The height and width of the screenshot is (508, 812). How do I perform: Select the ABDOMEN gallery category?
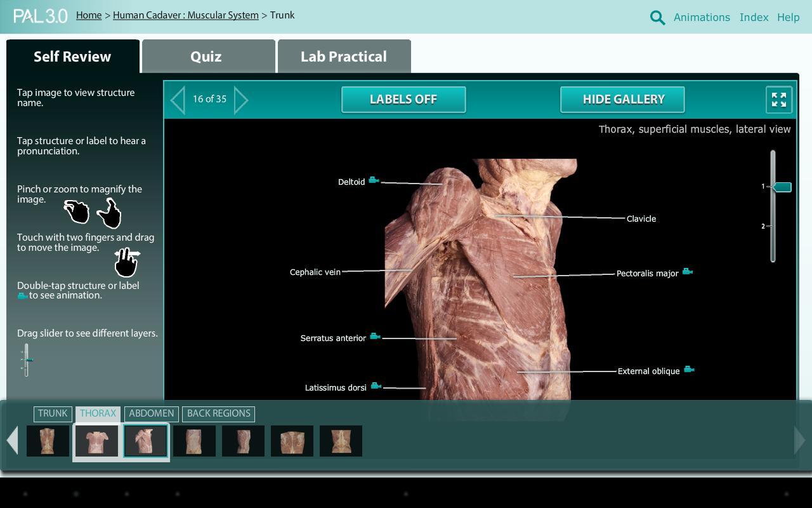[152, 413]
